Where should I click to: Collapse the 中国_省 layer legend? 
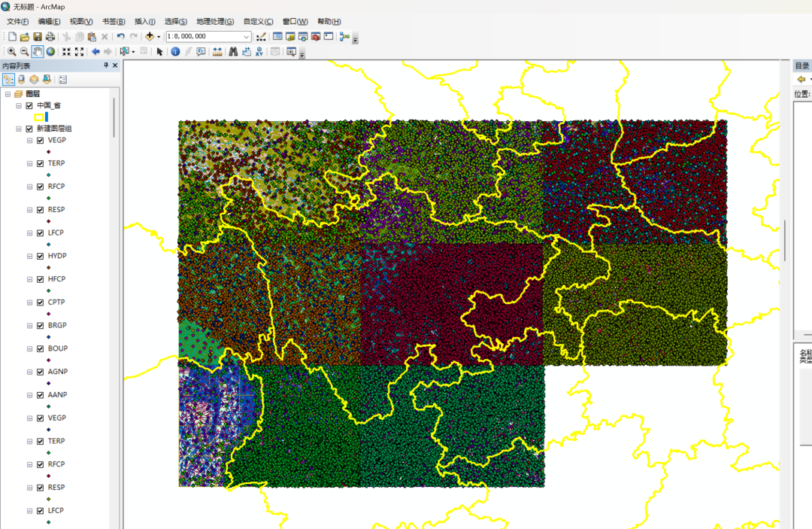pyautogui.click(x=19, y=105)
